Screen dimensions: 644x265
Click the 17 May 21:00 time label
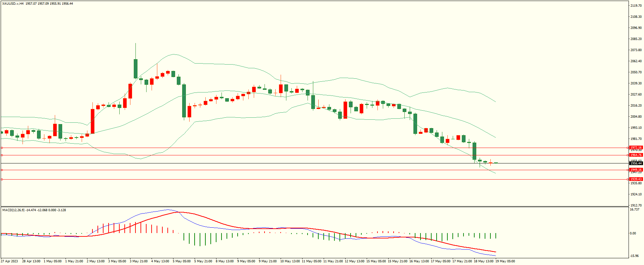point(462,261)
